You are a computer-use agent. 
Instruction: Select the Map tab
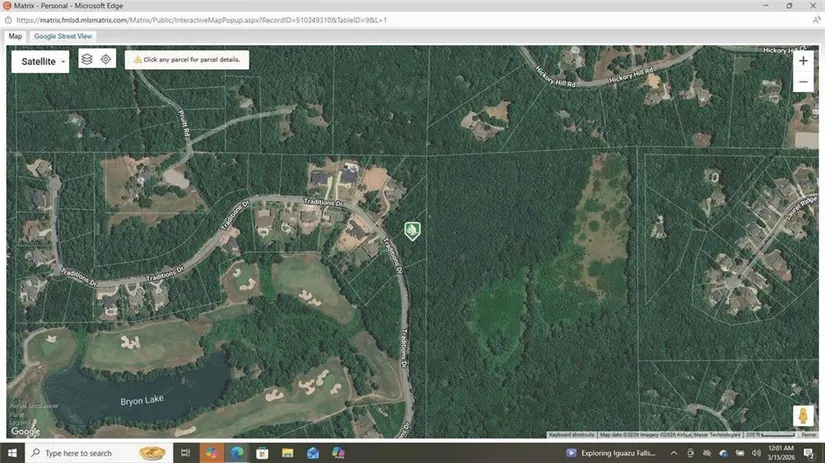15,36
